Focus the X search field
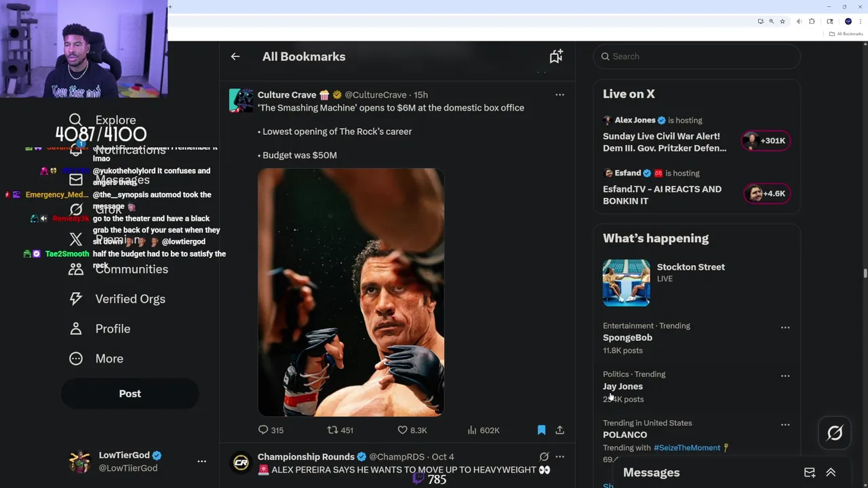Screen dimensions: 868x488 coord(697,56)
